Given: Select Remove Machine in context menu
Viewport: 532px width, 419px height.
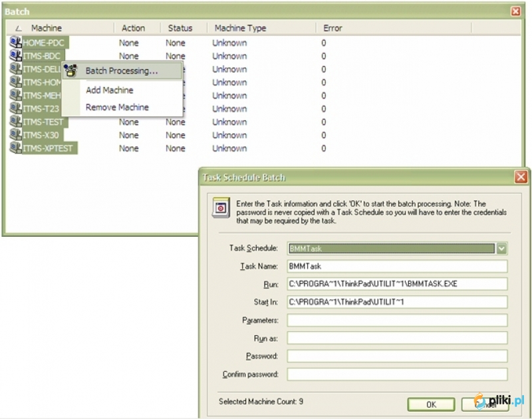Looking at the screenshot, I should 117,107.
